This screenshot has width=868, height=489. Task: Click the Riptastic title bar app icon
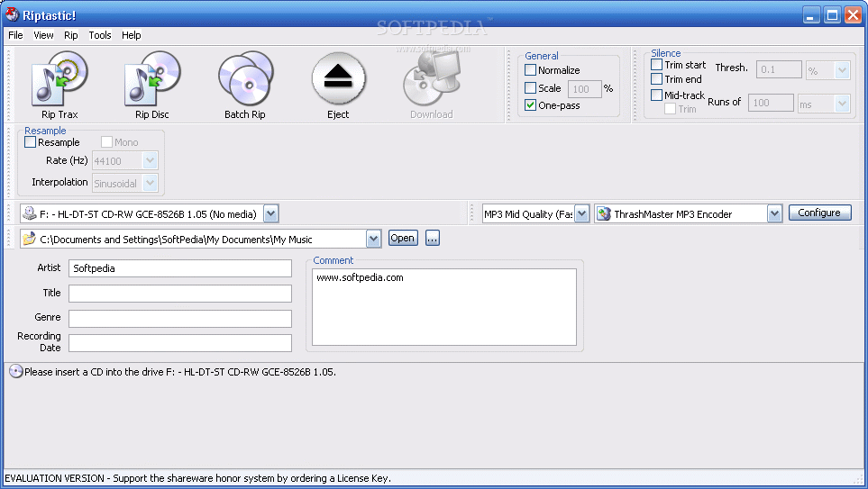point(13,14)
